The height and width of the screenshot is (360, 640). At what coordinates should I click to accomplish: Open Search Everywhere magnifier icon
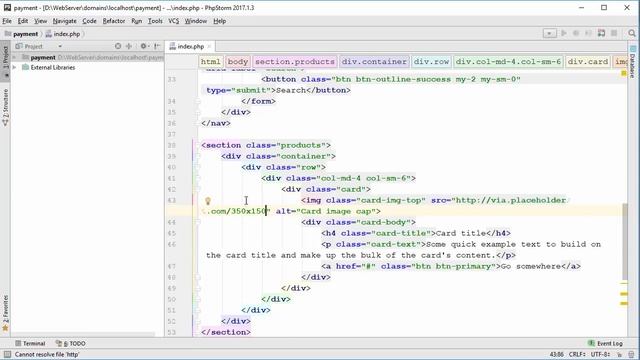632,33
